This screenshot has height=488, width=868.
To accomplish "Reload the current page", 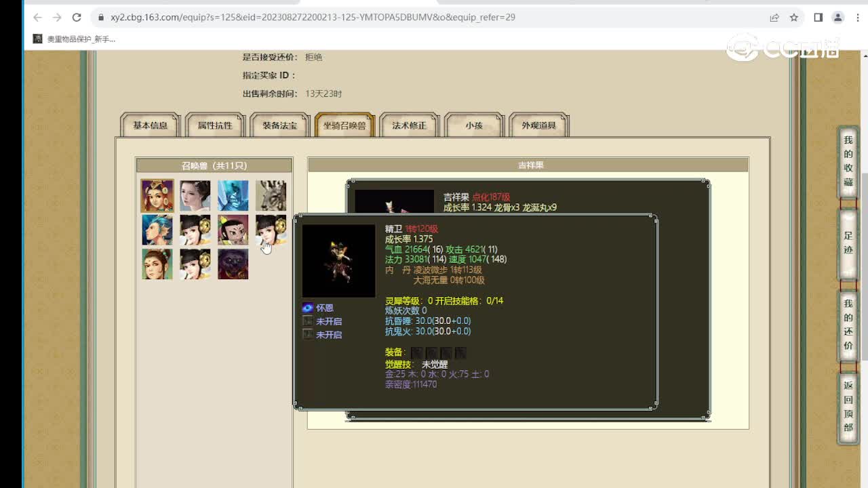I will click(x=77, y=18).
